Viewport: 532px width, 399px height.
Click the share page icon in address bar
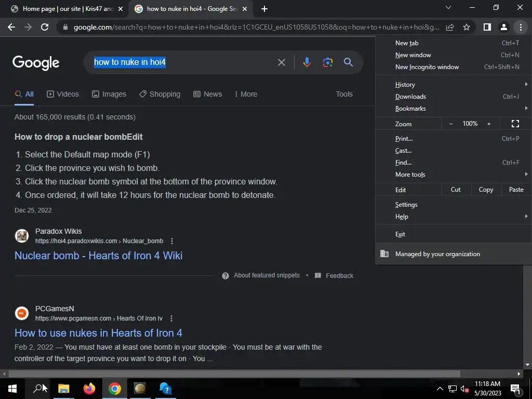point(450,27)
